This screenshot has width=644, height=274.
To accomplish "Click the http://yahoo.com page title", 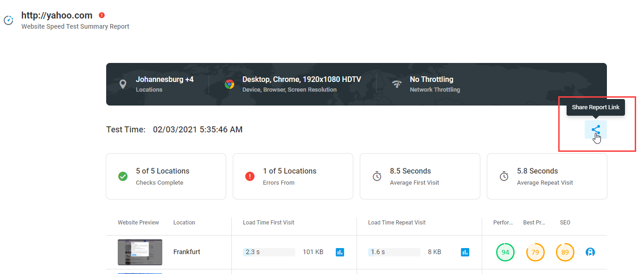I will [57, 16].
